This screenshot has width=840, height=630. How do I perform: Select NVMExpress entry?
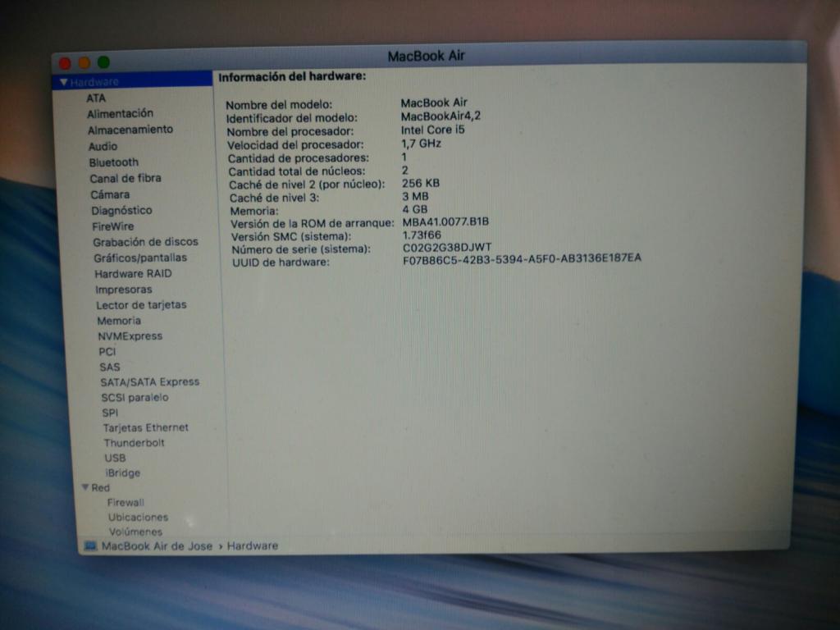coord(130,336)
